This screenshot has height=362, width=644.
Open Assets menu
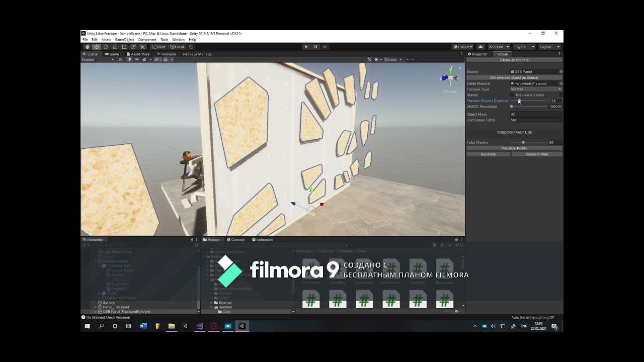(106, 40)
